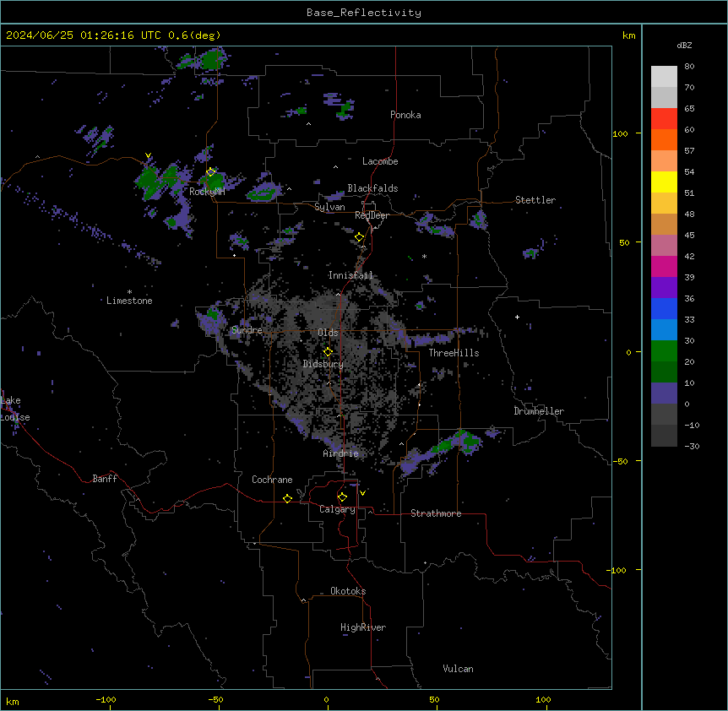This screenshot has height=711, width=728.
Task: Click the Limestone label
Action: point(129,301)
